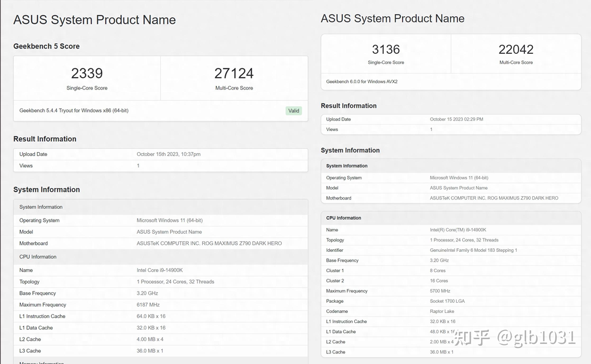Click Geekbench 6.0.0 for Windows AVX2 text

click(361, 82)
